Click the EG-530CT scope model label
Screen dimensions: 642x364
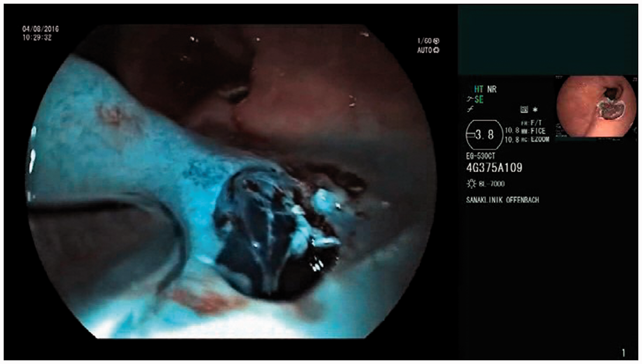click(x=480, y=156)
